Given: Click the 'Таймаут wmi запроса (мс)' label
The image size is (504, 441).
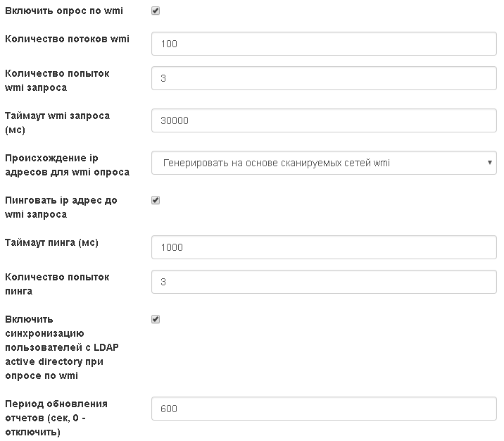Looking at the screenshot, I should coord(56,123).
